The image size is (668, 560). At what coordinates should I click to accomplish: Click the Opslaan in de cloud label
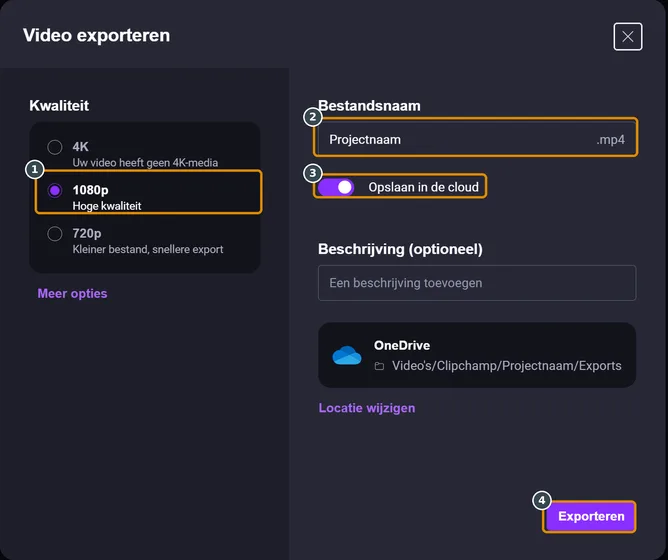click(x=423, y=187)
